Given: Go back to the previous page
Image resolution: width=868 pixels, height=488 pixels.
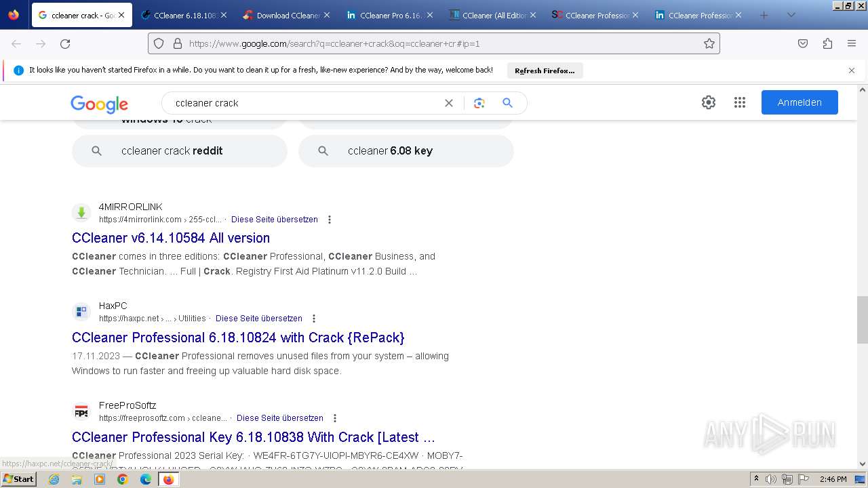Looking at the screenshot, I should (16, 43).
